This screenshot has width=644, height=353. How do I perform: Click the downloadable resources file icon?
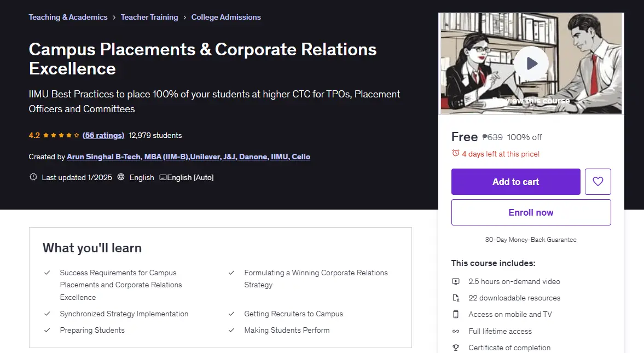[456, 298]
